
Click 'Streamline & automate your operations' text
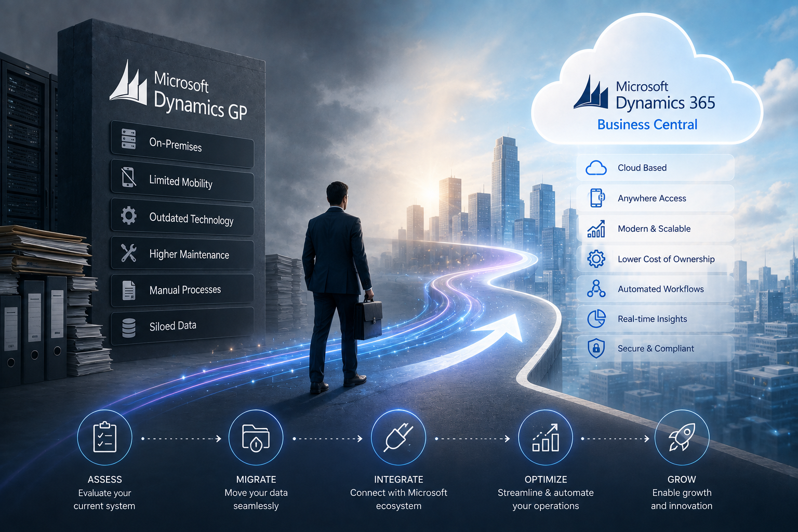point(546,499)
